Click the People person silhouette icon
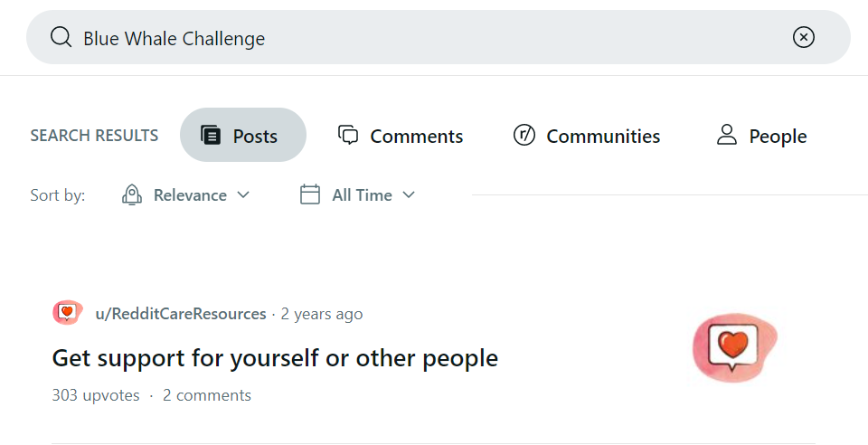Image resolution: width=868 pixels, height=445 pixels. (x=727, y=135)
